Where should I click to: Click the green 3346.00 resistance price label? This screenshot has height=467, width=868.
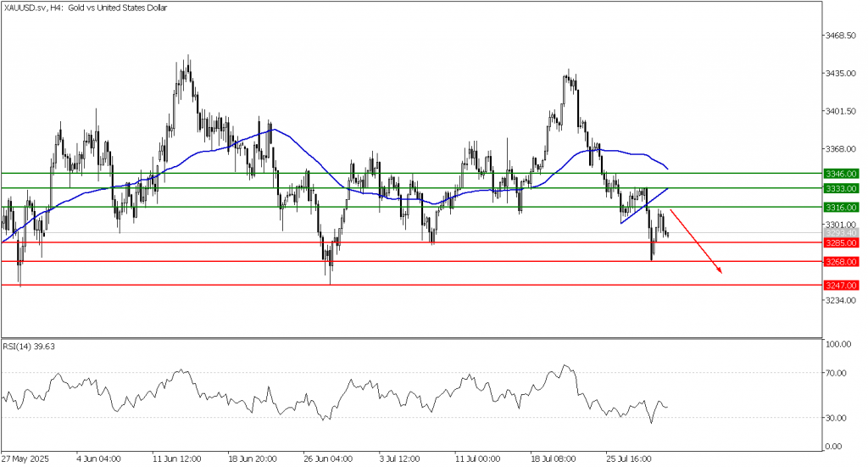tap(840, 173)
